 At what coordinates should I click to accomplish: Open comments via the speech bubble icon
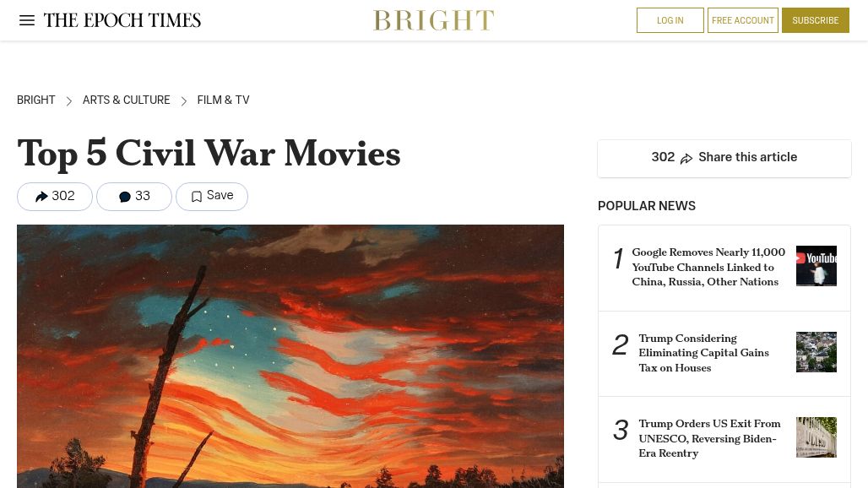point(125,197)
